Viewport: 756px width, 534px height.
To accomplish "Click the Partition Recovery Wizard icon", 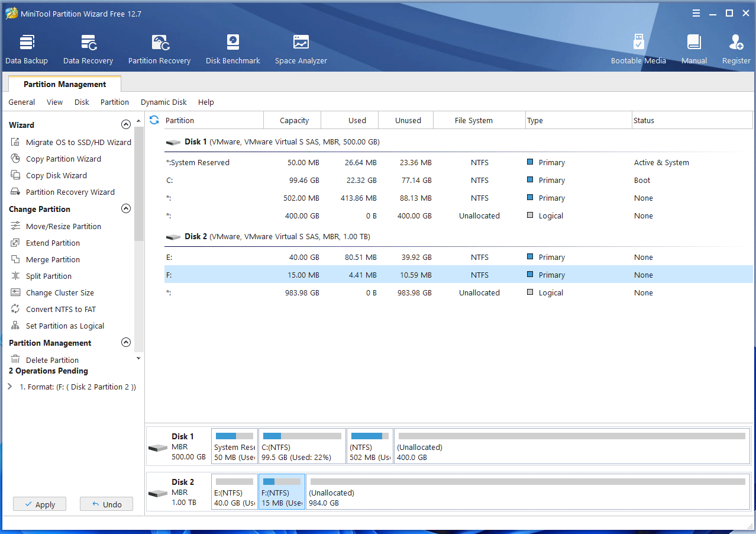I will pos(15,192).
